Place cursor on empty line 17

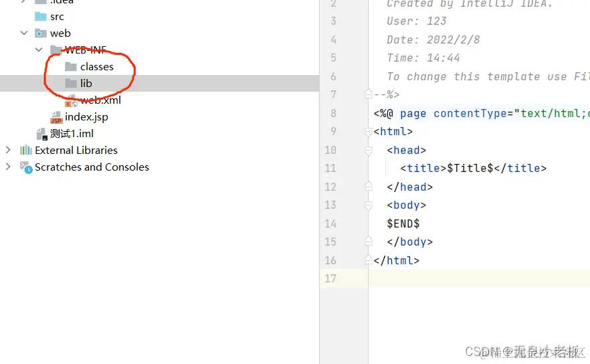[x=479, y=278]
